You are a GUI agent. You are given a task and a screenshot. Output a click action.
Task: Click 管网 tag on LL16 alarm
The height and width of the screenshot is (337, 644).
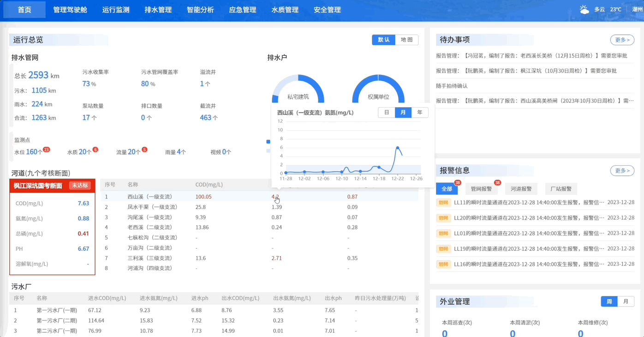tap(443, 264)
